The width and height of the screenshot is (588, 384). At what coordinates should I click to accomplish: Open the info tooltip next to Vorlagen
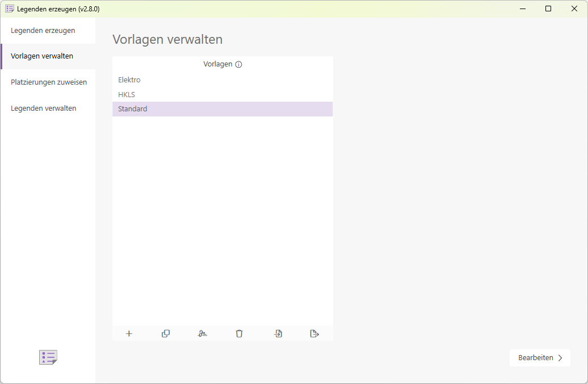pos(239,64)
